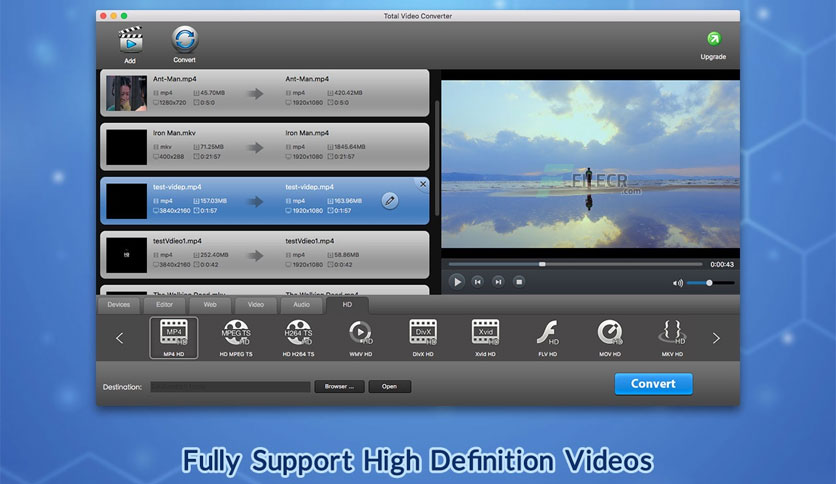This screenshot has width=836, height=484.
Task: Click the Convert circular arrows toolbar icon
Action: point(184,39)
